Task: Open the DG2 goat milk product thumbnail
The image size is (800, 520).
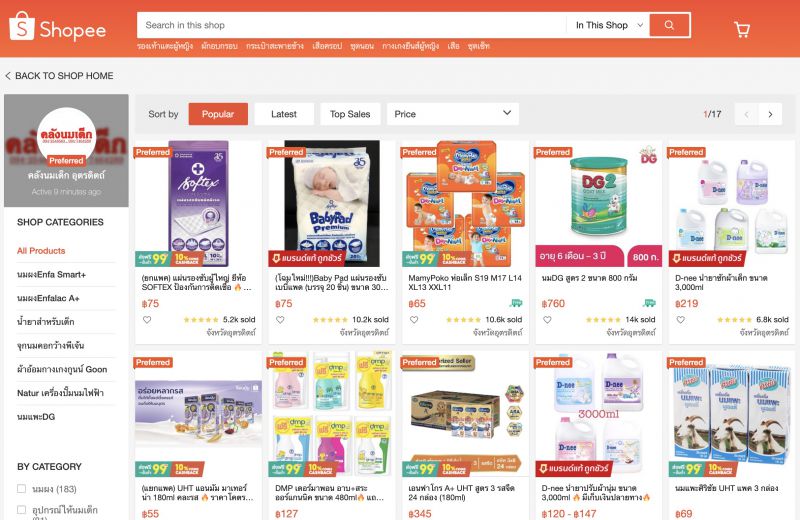Action: 598,204
